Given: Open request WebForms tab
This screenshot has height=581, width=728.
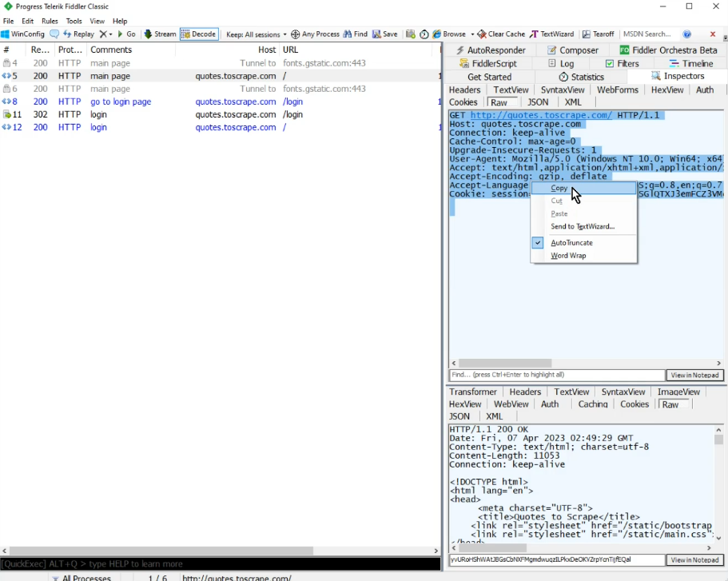Looking at the screenshot, I should click(618, 90).
